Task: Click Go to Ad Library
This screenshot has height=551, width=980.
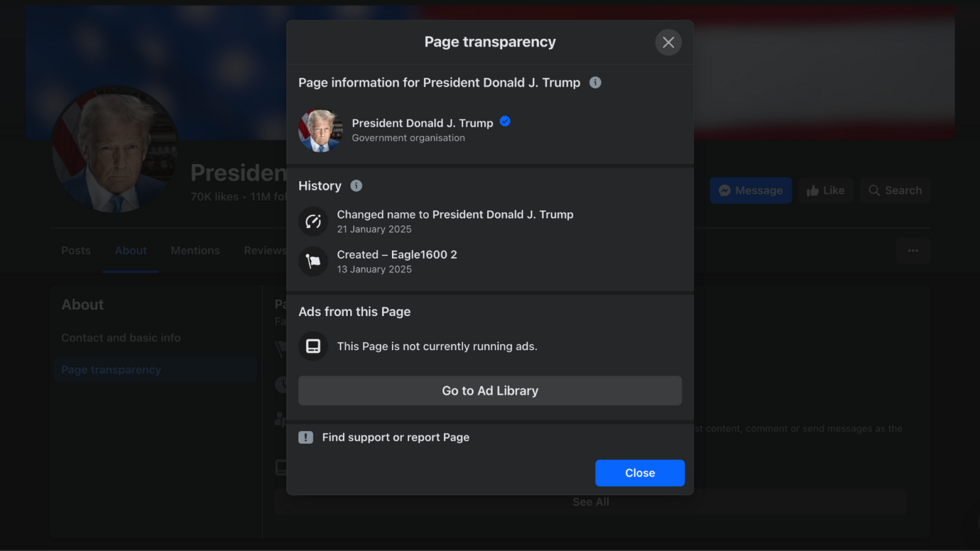Action: click(x=490, y=390)
